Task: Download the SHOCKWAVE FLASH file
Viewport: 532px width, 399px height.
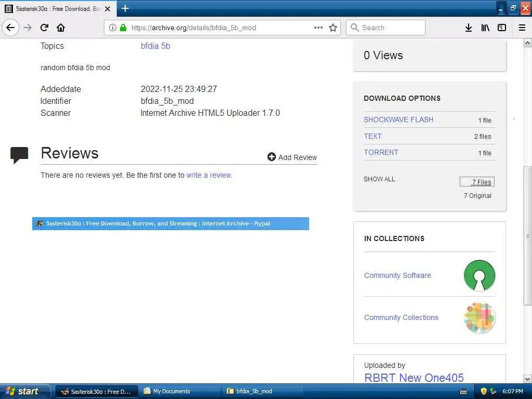Action: pos(398,119)
